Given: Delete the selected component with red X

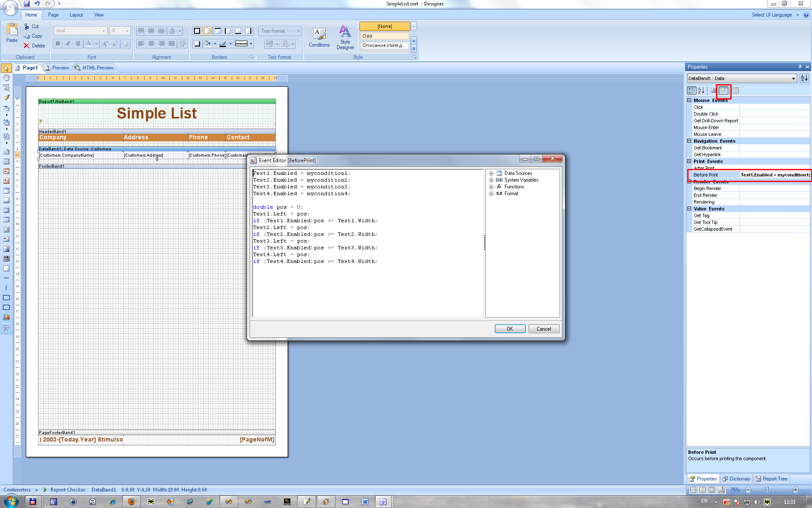Looking at the screenshot, I should pyautogui.click(x=34, y=46).
